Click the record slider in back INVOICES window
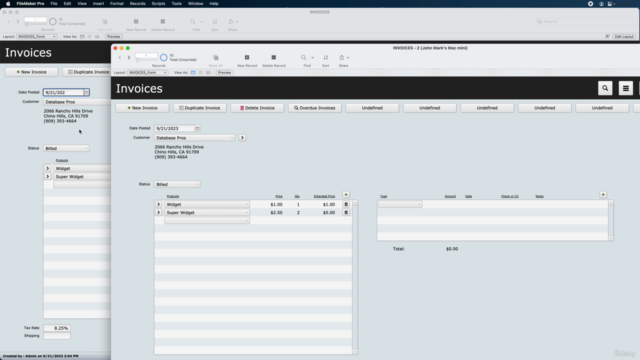The image size is (640, 360). [35, 24]
